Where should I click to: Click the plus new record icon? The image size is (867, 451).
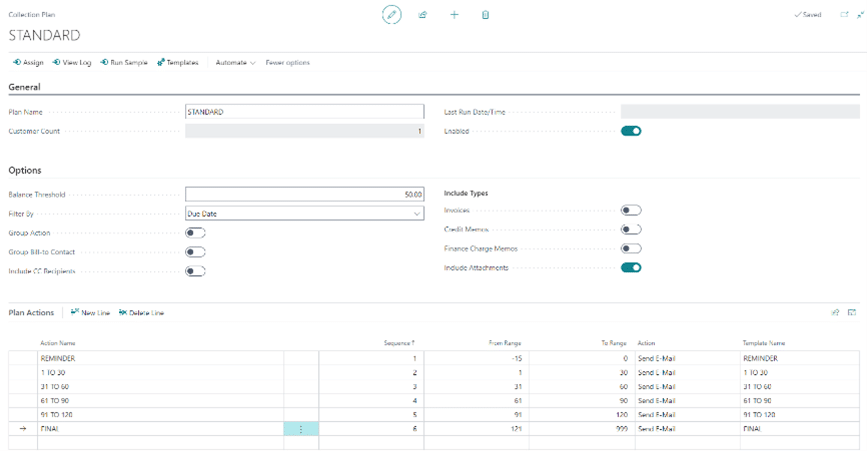[454, 15]
